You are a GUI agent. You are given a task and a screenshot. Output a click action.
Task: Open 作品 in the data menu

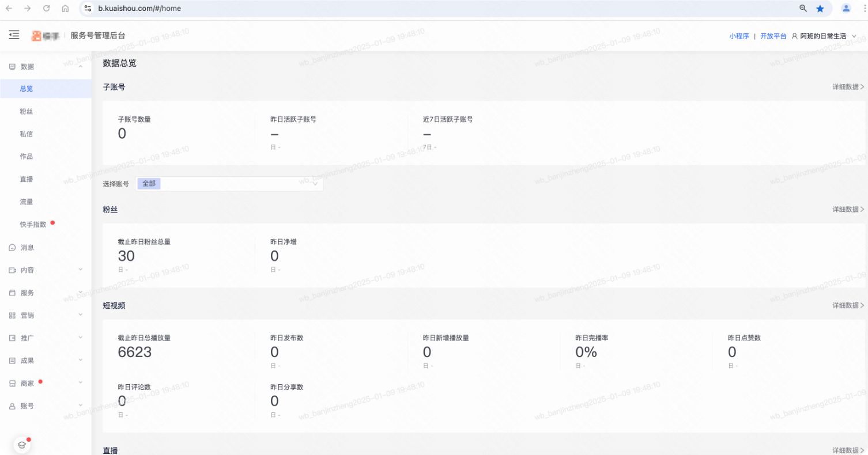(26, 157)
